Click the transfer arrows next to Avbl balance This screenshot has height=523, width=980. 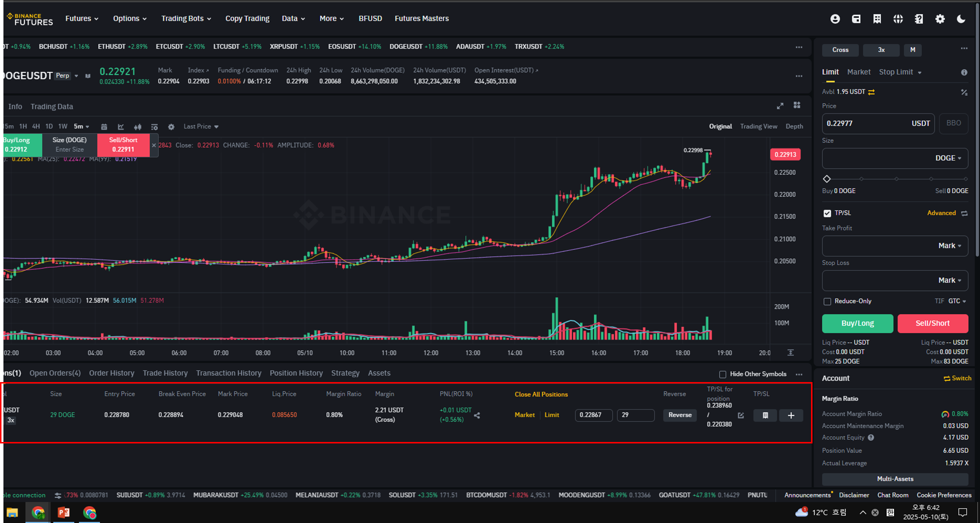click(x=871, y=92)
